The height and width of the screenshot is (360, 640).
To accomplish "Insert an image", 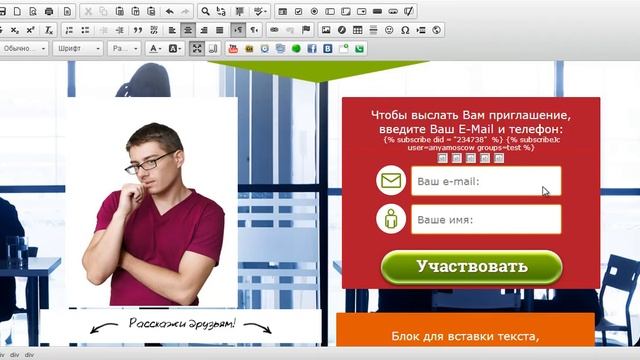I will click(x=326, y=30).
